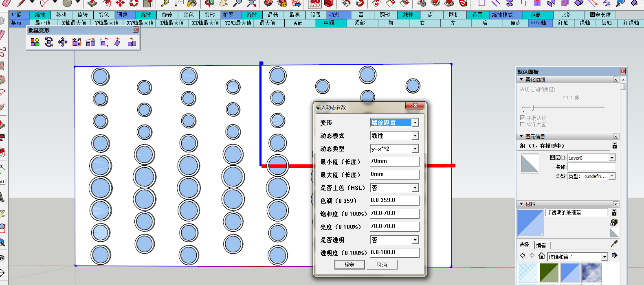Open the 动态模式 dropdown showing 线性

(x=415, y=136)
